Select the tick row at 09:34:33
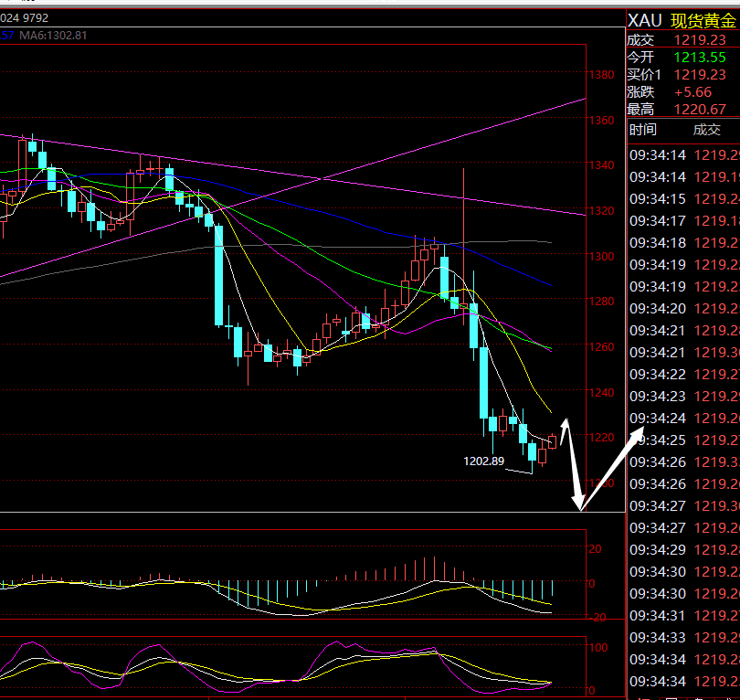This screenshot has width=740, height=700. pos(684,638)
